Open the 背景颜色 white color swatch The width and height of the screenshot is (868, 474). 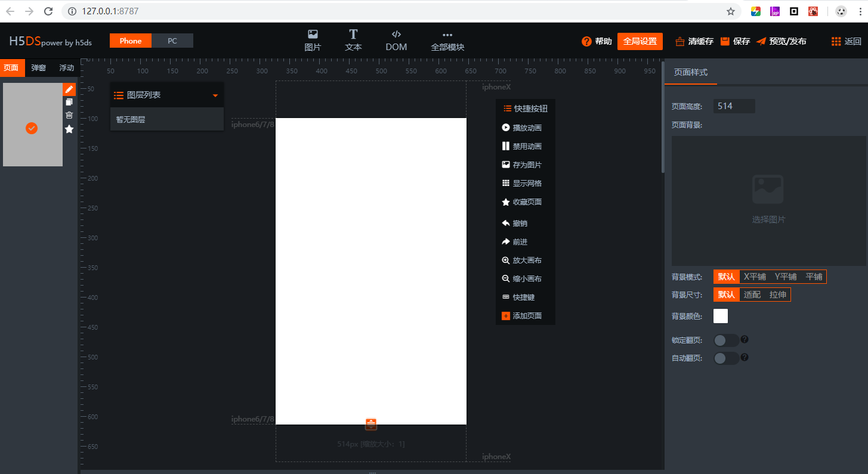coord(721,316)
